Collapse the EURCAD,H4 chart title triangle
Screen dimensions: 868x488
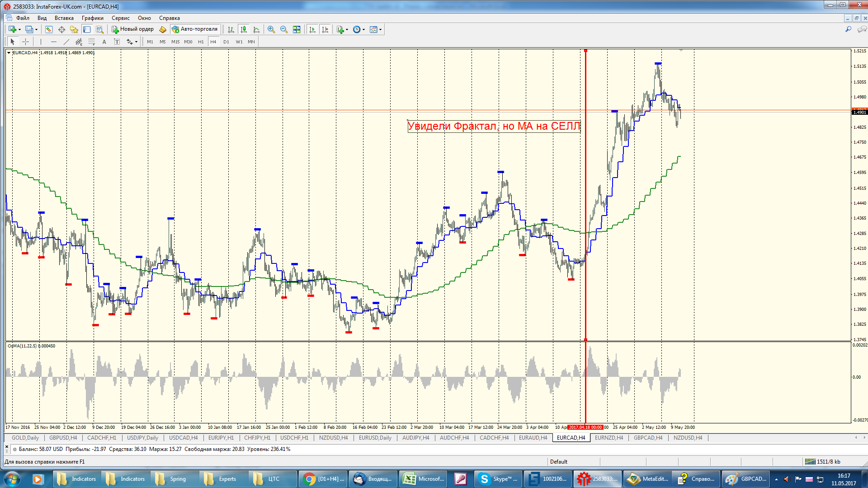pos(9,53)
